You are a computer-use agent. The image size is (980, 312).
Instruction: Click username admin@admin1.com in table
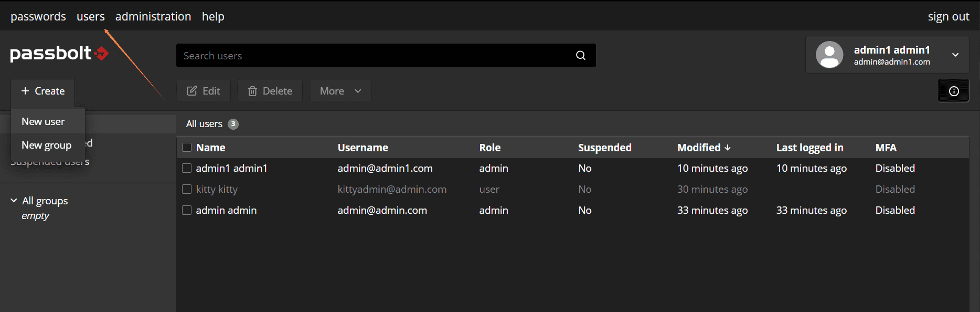[385, 168]
